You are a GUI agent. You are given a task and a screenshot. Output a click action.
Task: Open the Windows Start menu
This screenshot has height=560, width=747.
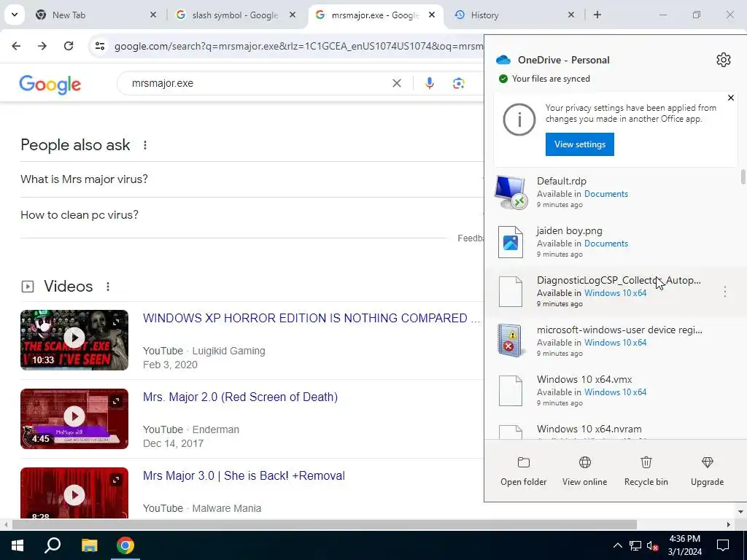18,545
